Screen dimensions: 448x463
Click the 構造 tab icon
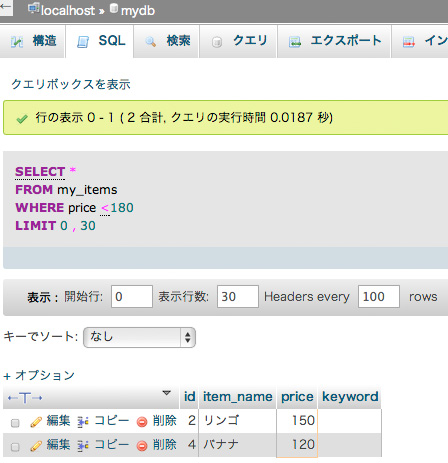tap(17, 42)
